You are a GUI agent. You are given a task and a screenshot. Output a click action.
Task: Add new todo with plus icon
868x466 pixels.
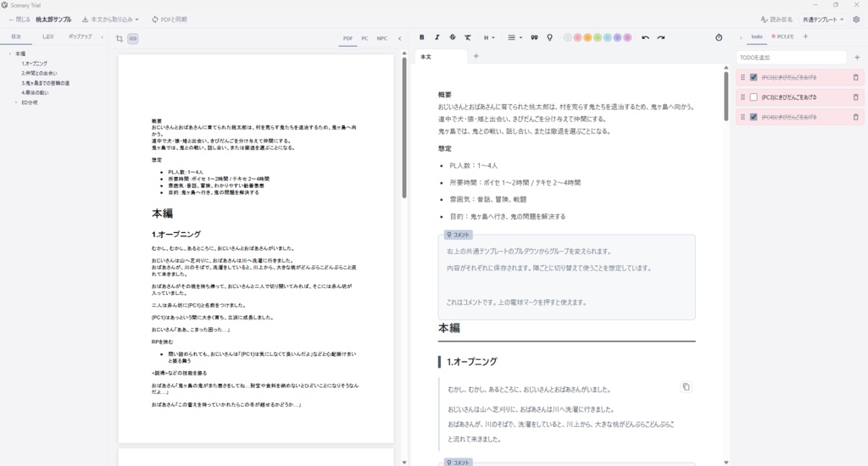[x=857, y=57]
